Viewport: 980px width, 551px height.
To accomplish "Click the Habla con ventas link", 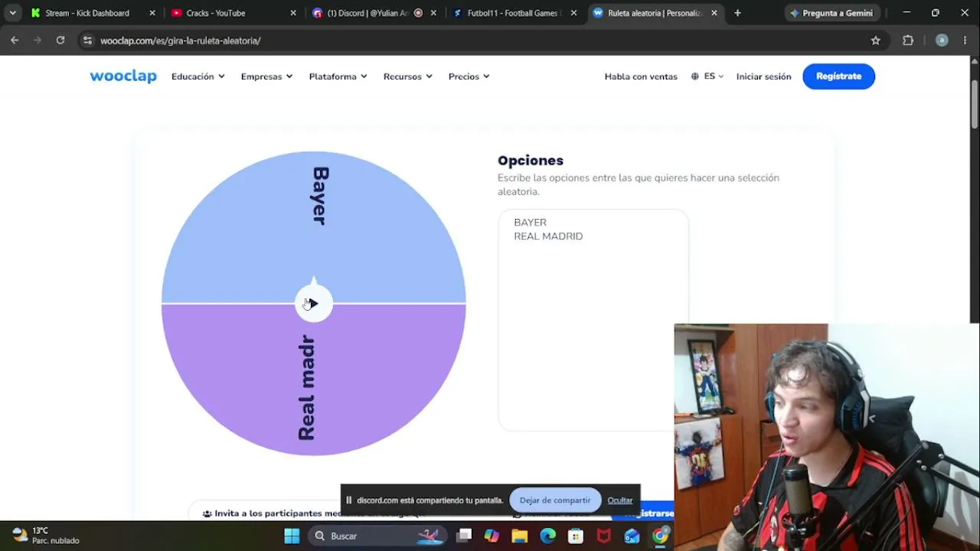I will (x=641, y=77).
